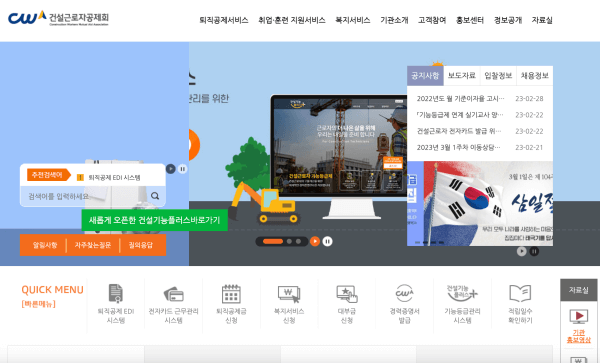The height and width of the screenshot is (363, 600).
Task: Click the 자료실 side panel header
Action: (x=579, y=290)
